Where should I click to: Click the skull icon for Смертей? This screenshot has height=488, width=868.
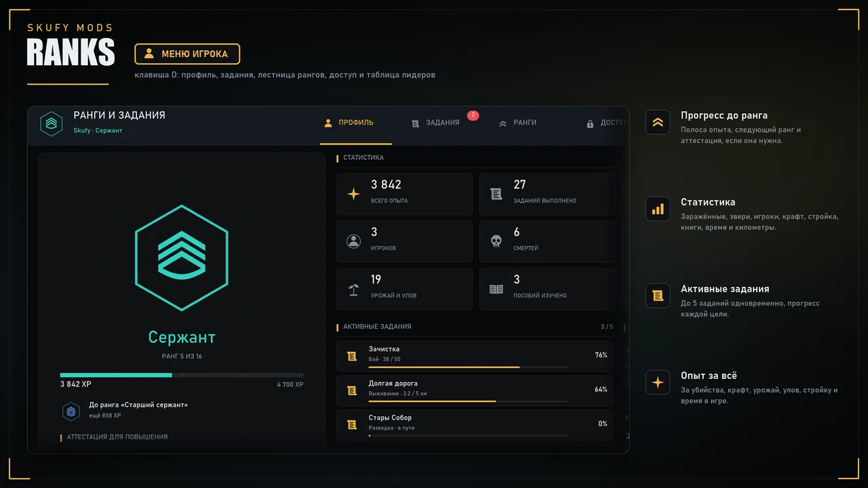click(496, 241)
